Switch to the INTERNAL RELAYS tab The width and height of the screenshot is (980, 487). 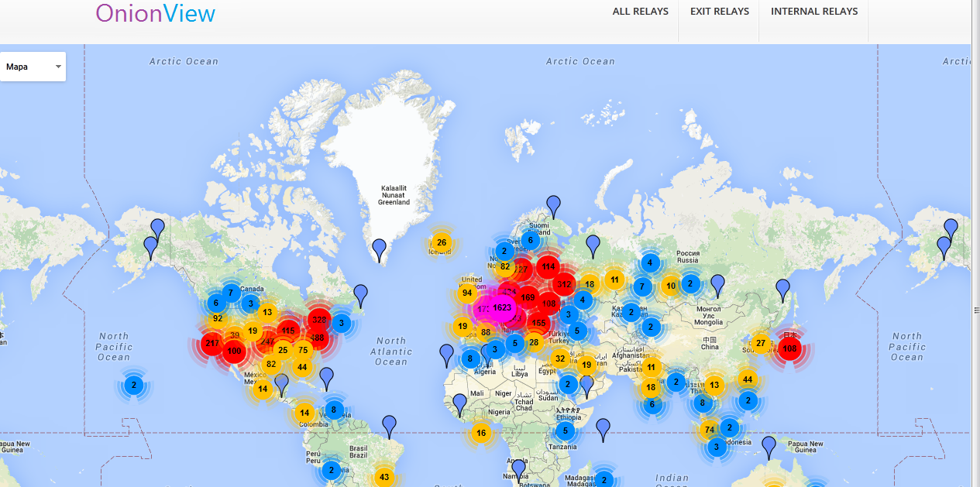[814, 11]
